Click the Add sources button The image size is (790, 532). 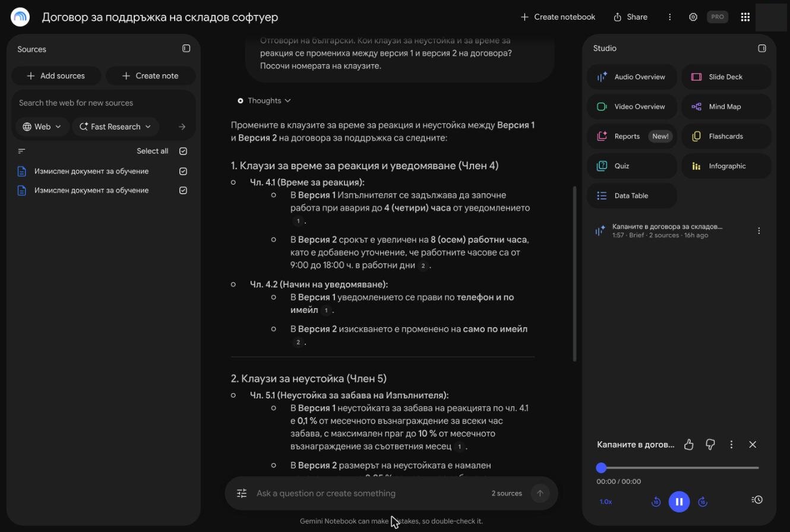click(x=56, y=75)
